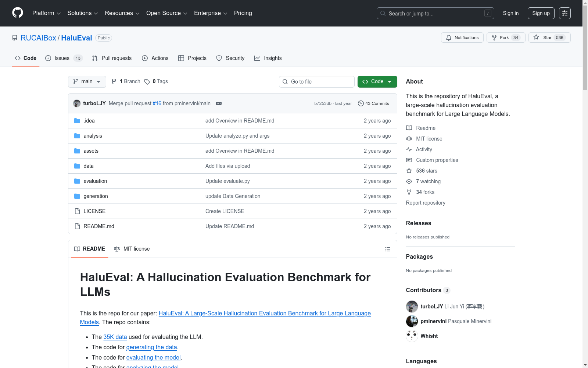
Task: Open the 35K data link
Action: coord(115,337)
